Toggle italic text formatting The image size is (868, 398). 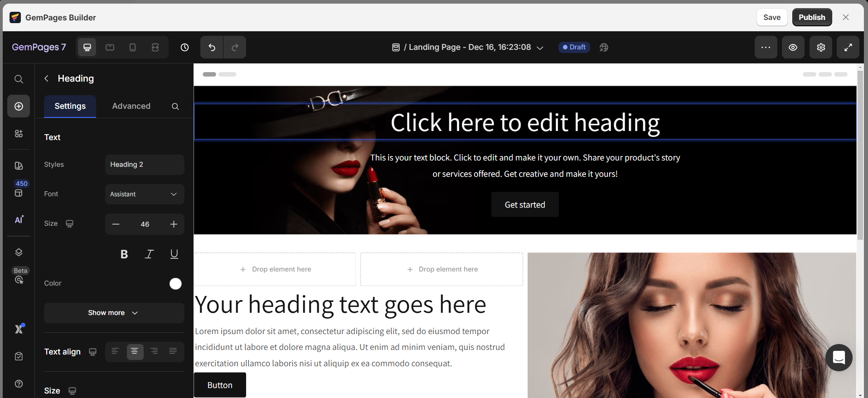click(x=149, y=254)
